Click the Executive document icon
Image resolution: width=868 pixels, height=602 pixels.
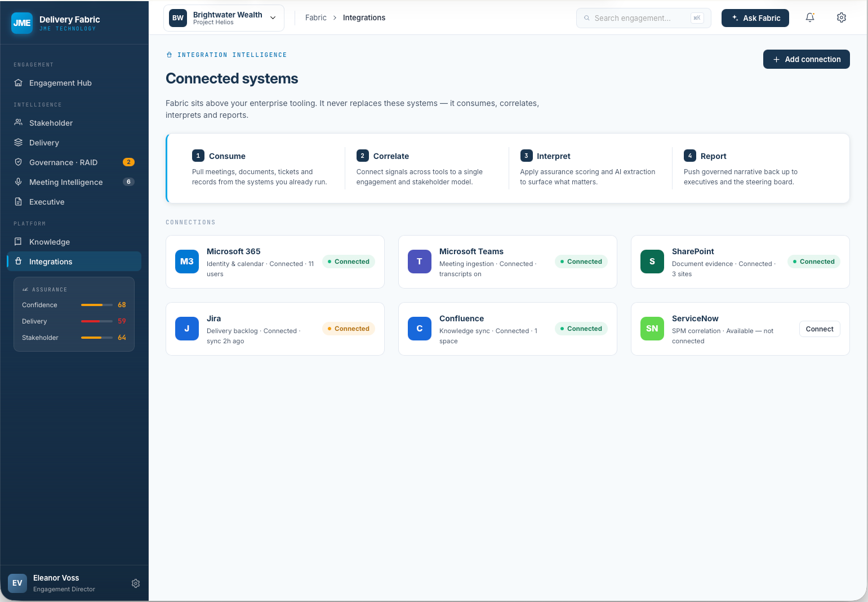[x=19, y=201]
